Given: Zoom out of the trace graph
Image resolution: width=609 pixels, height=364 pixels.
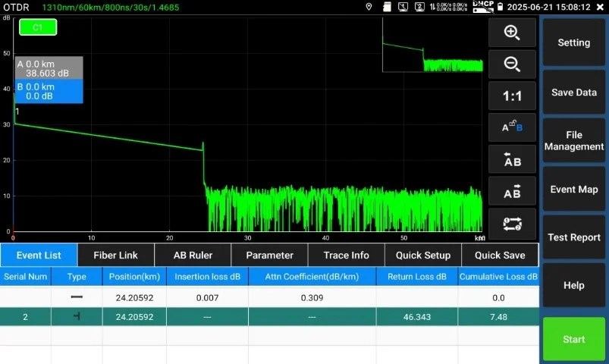Looking at the screenshot, I should point(512,64).
